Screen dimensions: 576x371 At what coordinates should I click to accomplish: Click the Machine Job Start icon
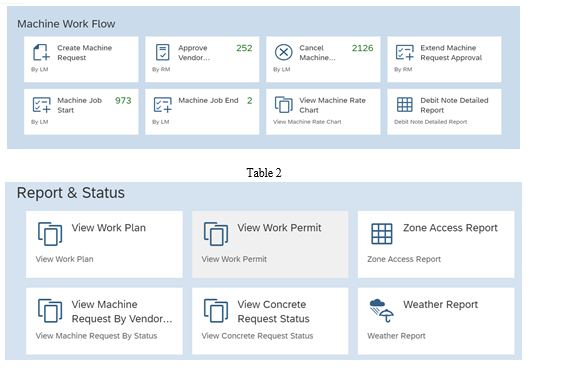[x=42, y=105]
